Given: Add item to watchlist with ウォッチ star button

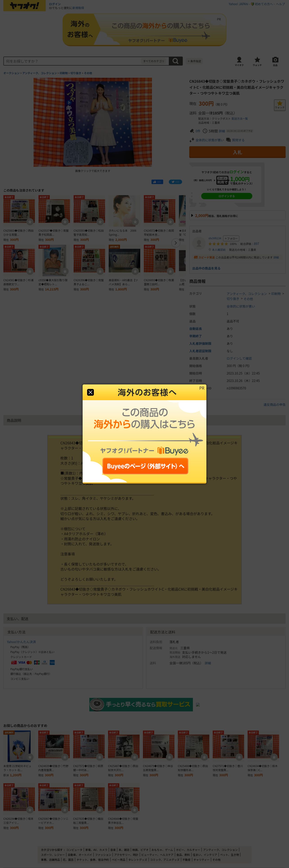Looking at the screenshot, I should [280, 105].
